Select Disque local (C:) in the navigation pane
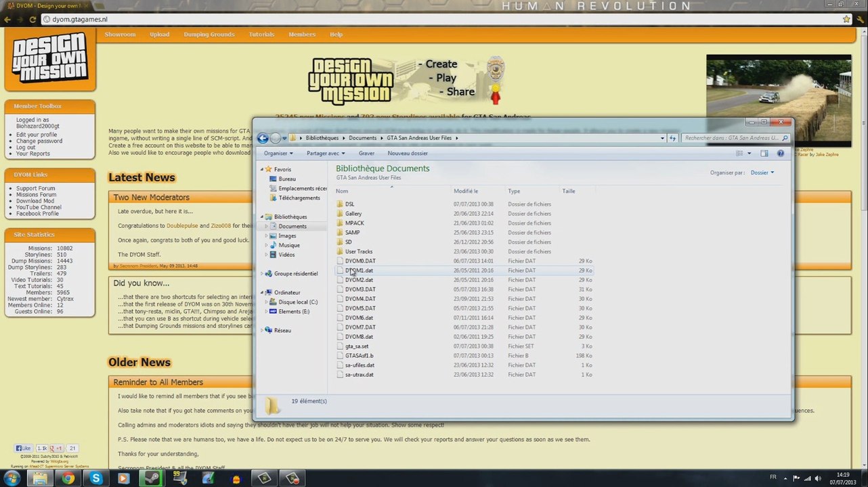The image size is (868, 487). (298, 302)
